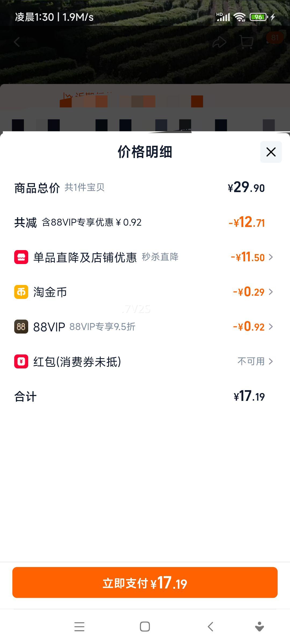Expand the 淘金币 deduction chevron

click(271, 292)
